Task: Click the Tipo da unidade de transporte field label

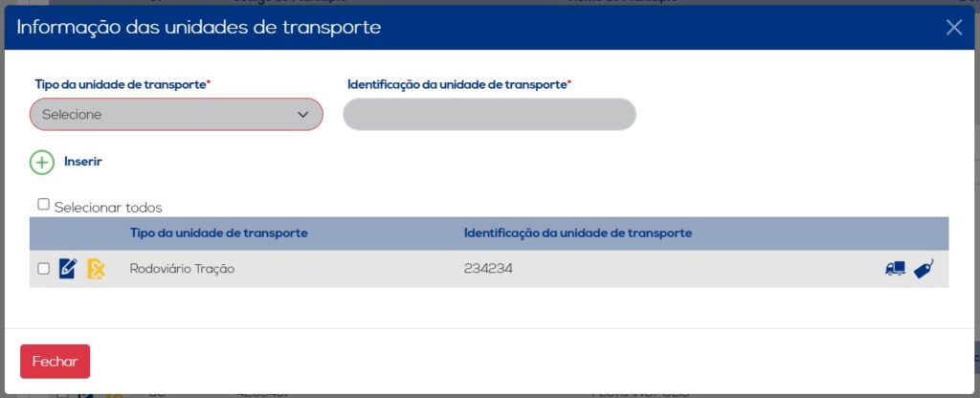Action: click(x=121, y=84)
